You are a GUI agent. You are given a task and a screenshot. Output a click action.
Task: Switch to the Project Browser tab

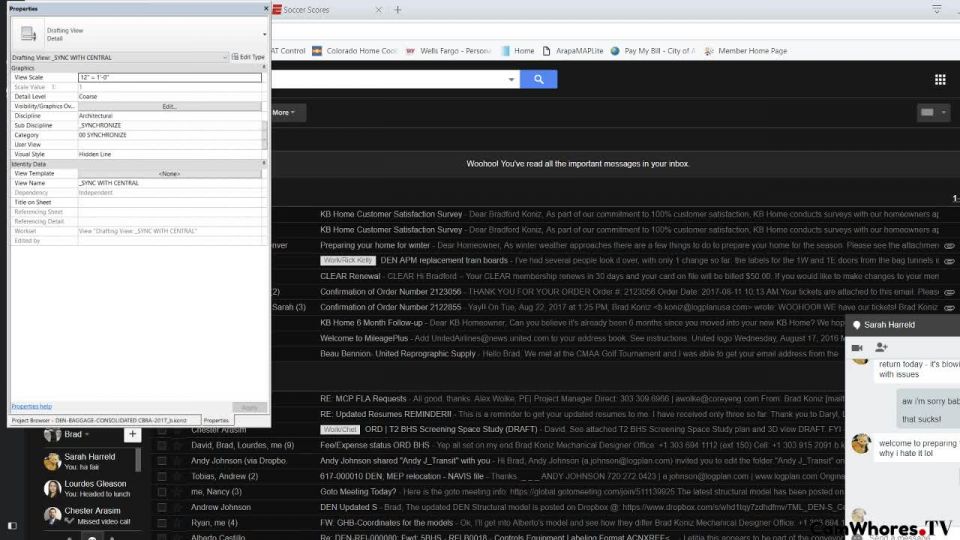98,421
